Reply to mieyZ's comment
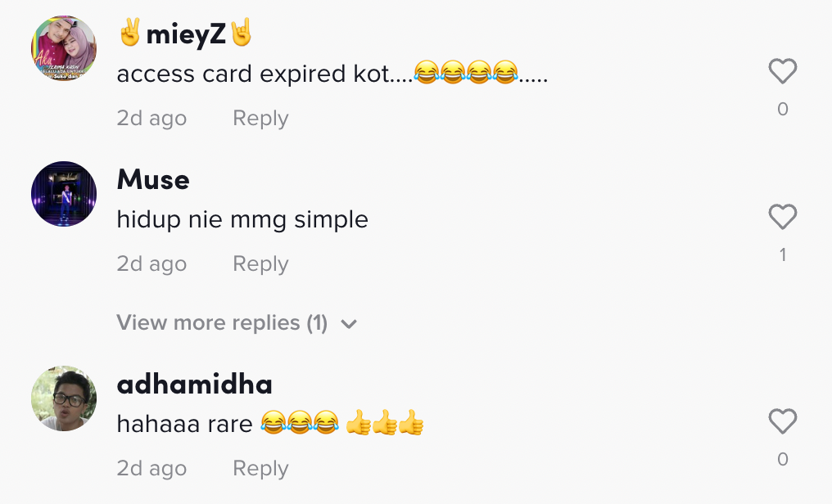The height and width of the screenshot is (504, 832). coord(260,119)
